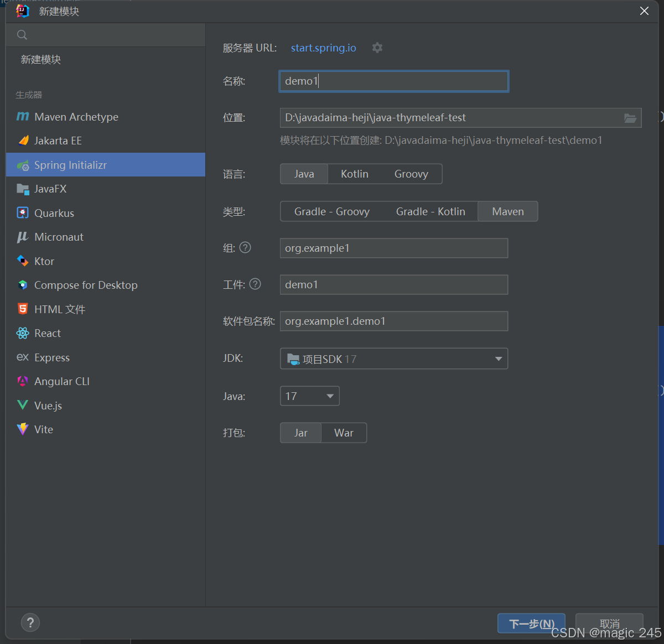Select Vite generator

click(x=106, y=429)
